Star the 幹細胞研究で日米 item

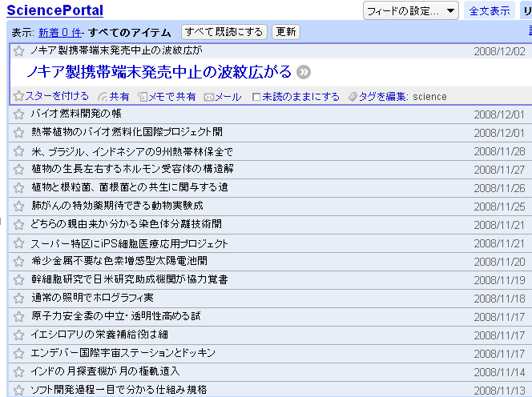tap(18, 279)
